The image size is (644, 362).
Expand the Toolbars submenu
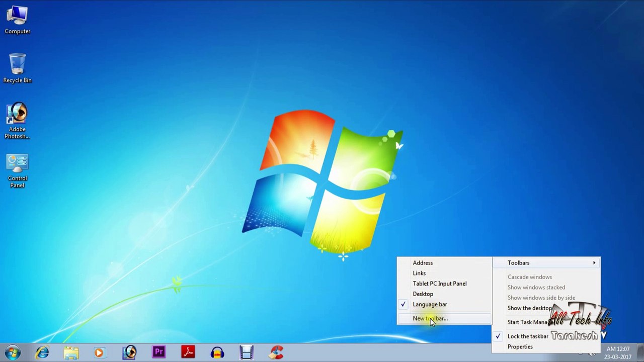[546, 263]
